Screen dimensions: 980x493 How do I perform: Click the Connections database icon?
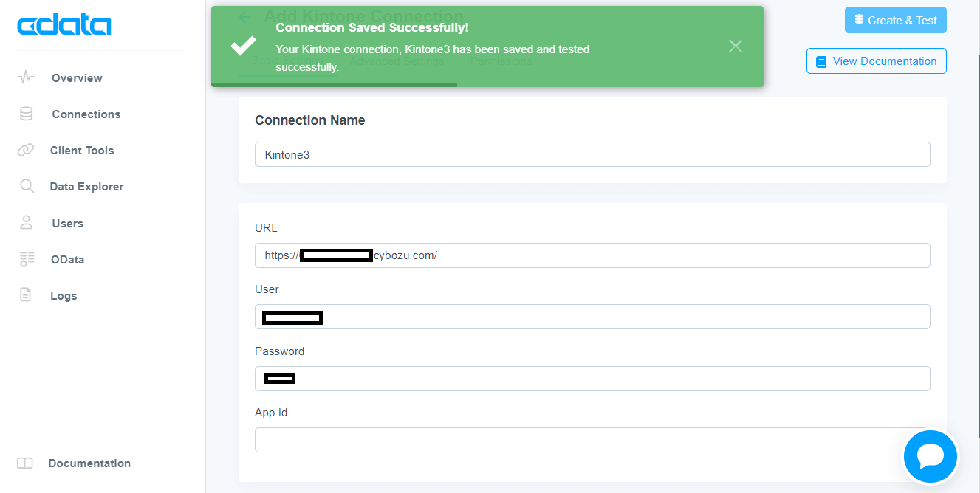point(26,114)
